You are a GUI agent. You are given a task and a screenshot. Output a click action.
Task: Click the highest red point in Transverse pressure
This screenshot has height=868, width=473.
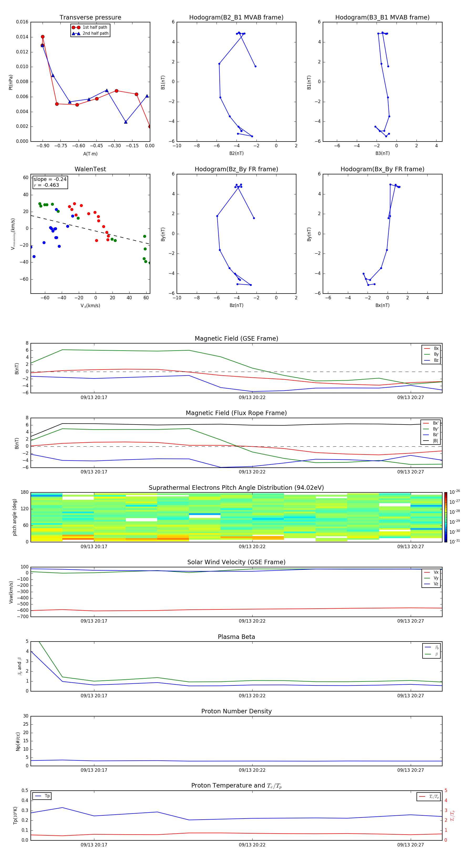pyautogui.click(x=42, y=37)
